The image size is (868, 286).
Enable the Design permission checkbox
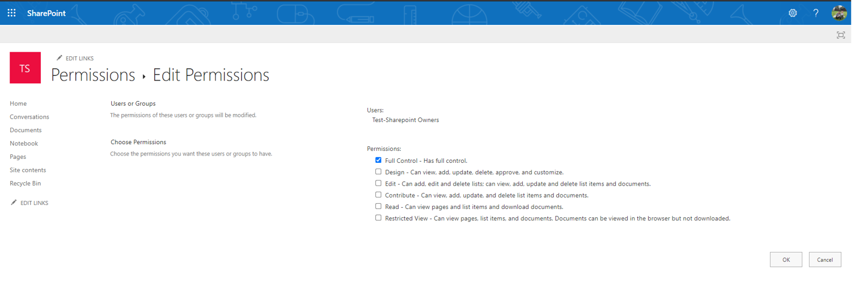378,172
